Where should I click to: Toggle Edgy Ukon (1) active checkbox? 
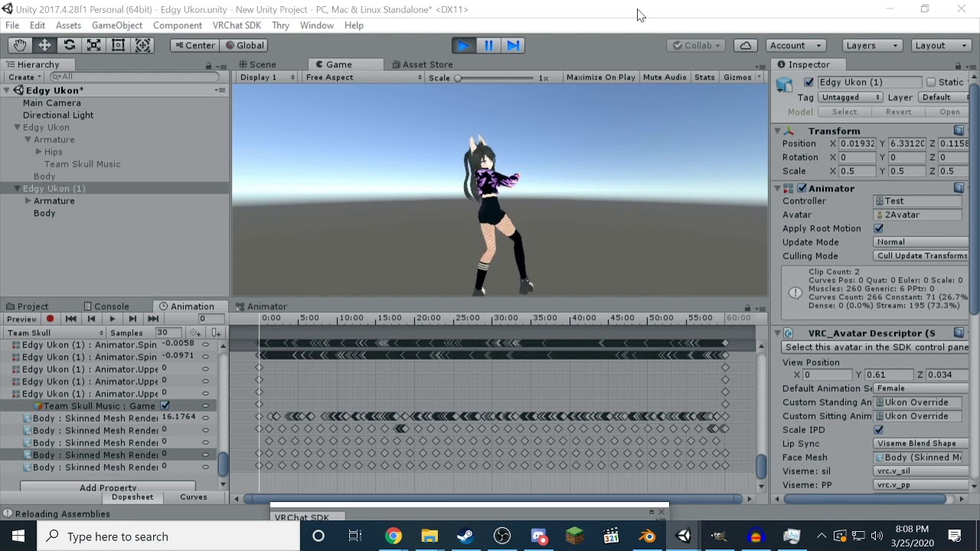pos(808,82)
